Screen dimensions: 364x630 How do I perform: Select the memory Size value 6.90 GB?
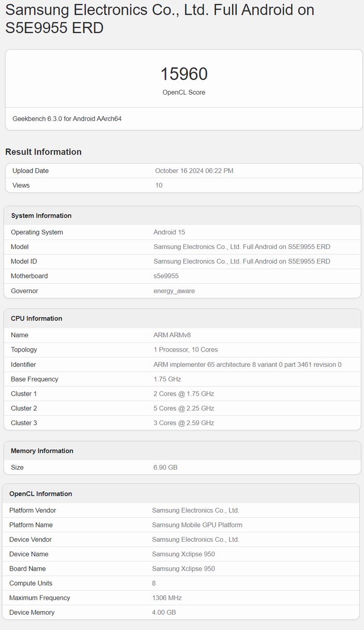coord(165,468)
